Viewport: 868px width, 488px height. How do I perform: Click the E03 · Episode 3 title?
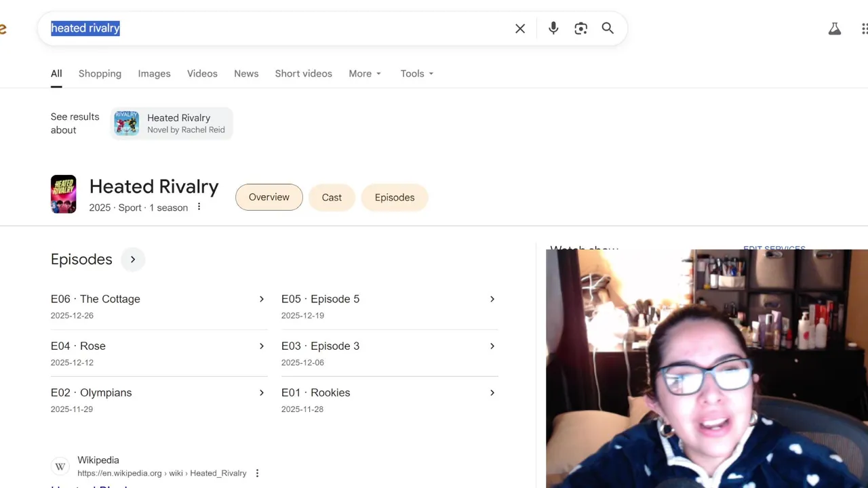point(320,346)
